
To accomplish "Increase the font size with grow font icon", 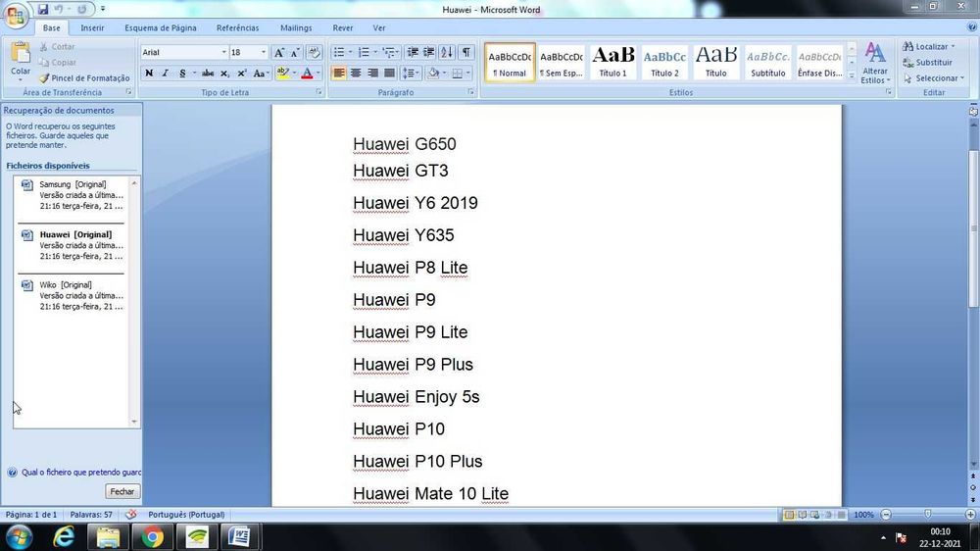I will 278,53.
